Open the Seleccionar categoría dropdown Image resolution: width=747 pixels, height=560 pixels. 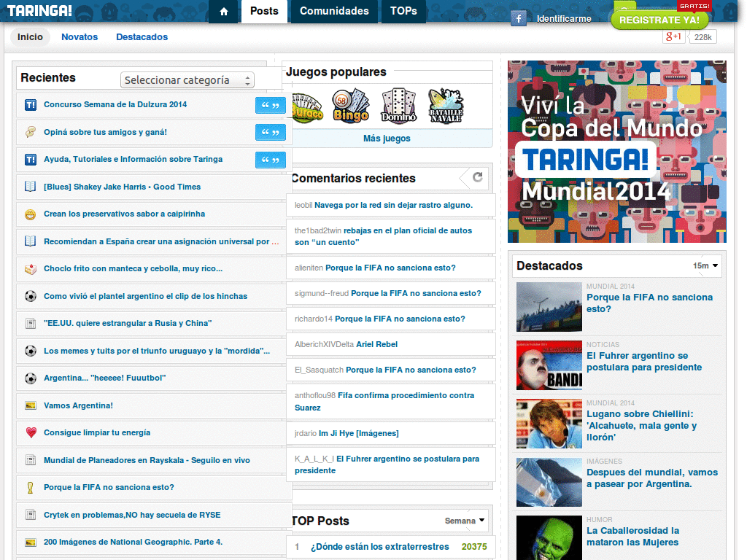pyautogui.click(x=187, y=80)
